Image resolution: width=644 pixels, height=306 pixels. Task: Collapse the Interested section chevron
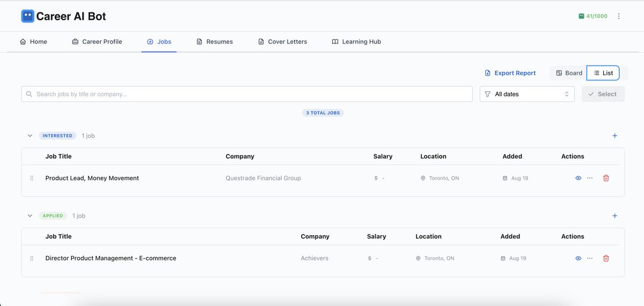(x=30, y=136)
